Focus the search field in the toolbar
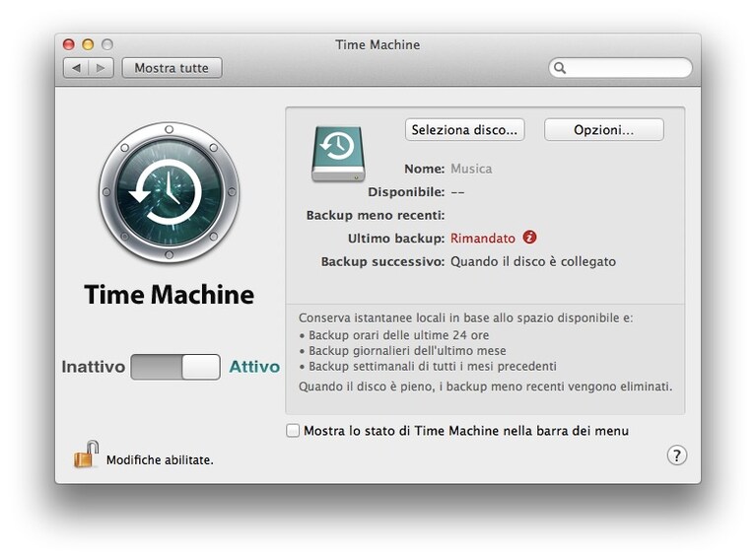 pyautogui.click(x=621, y=67)
